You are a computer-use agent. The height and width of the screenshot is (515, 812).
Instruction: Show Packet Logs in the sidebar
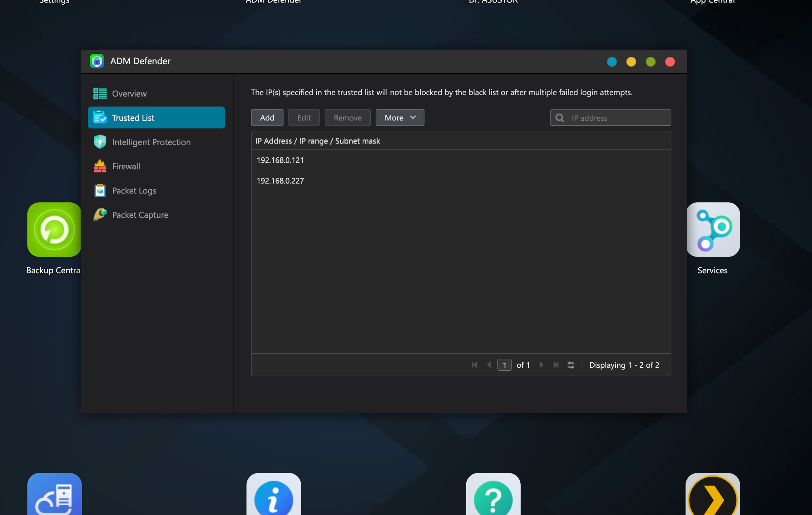(156, 190)
